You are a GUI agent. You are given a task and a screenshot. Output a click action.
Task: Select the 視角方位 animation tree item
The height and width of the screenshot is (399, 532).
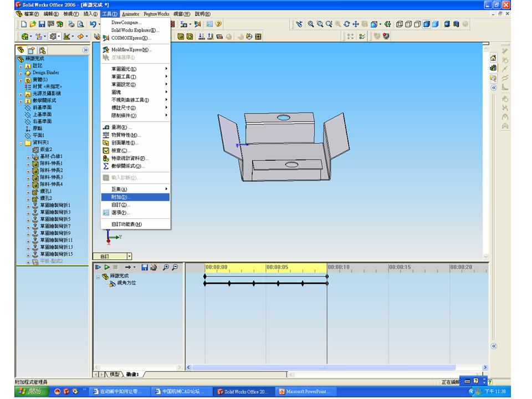(x=126, y=283)
